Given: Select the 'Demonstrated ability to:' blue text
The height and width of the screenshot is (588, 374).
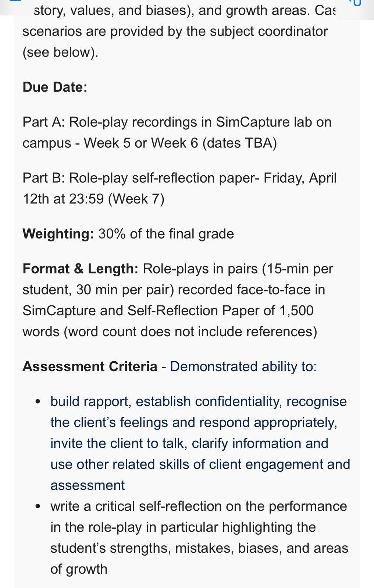Looking at the screenshot, I should [x=243, y=366].
